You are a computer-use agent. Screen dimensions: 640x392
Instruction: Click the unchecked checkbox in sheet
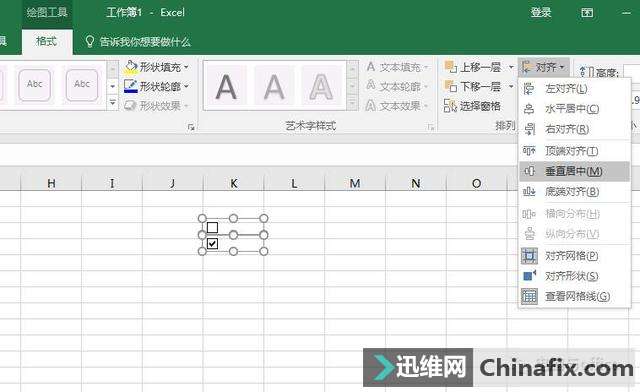tap(212, 227)
